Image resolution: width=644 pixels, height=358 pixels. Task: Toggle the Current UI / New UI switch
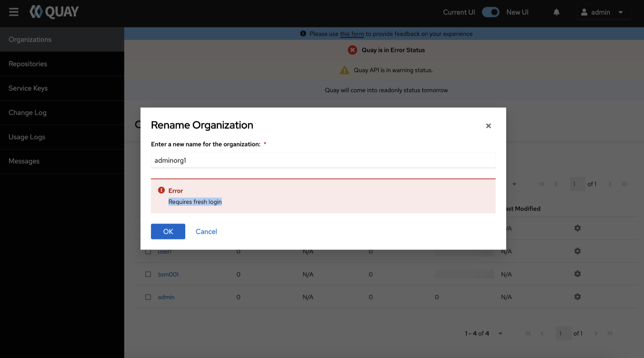pos(490,12)
